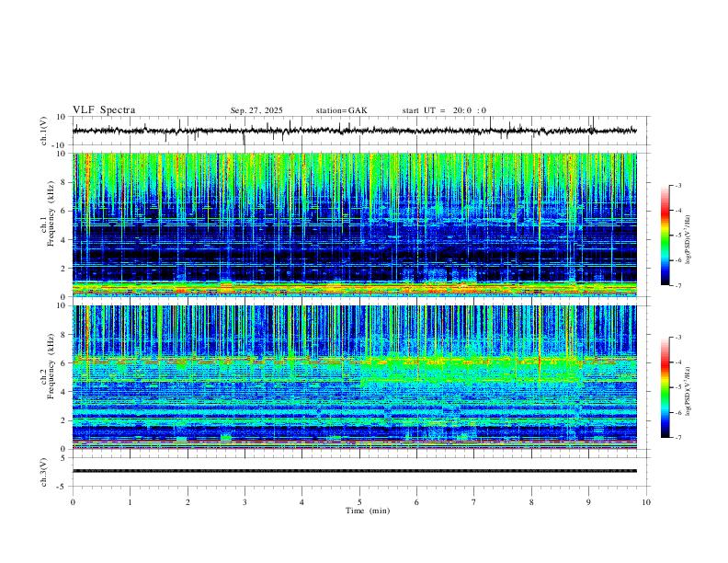Click the time axis tick label "2"

tap(188, 502)
